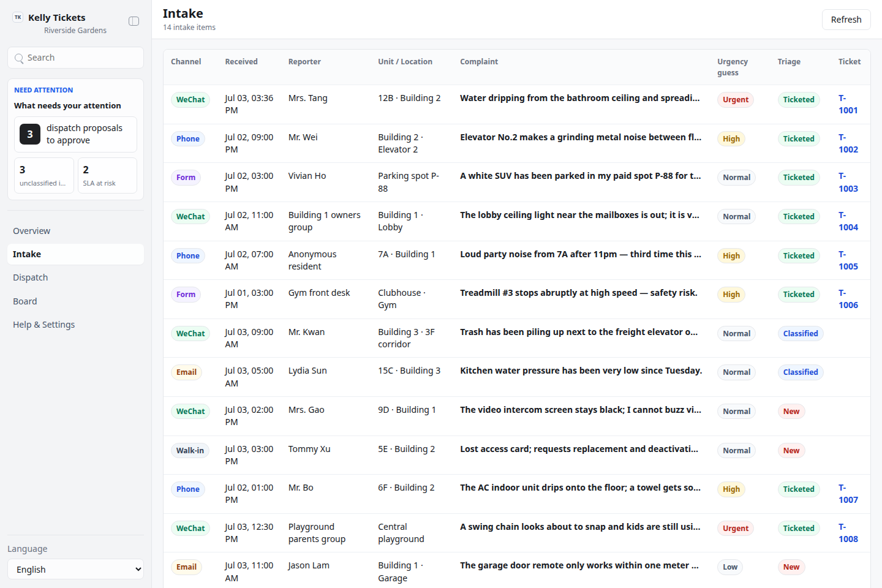Click NEED ATTENTION heading label

coord(43,90)
